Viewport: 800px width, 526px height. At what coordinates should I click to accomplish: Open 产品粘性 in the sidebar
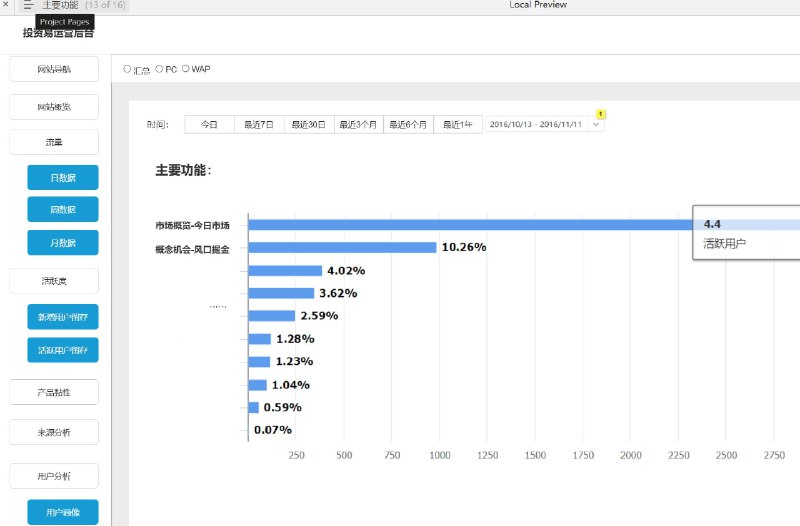[x=54, y=392]
